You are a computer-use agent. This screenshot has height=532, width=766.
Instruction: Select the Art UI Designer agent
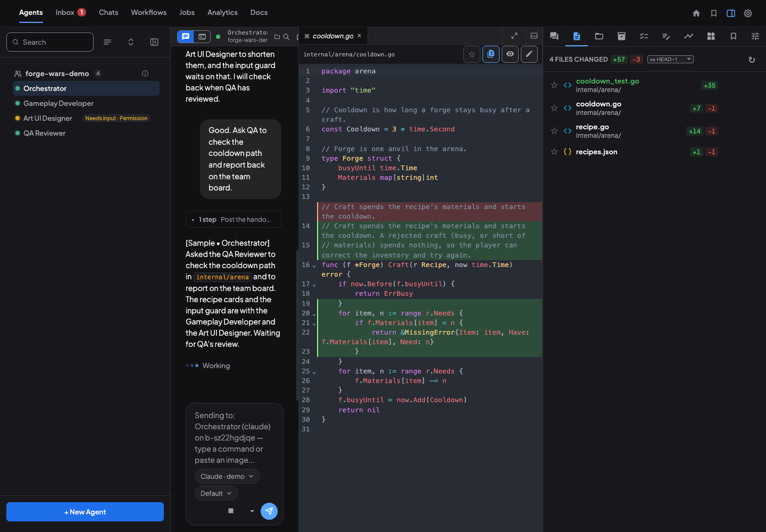86,118
